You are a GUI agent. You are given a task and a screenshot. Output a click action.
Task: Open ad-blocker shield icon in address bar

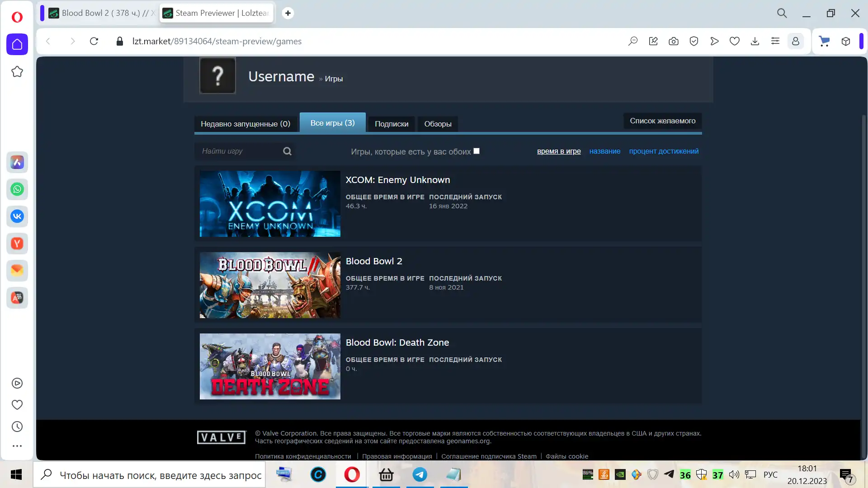pos(694,41)
